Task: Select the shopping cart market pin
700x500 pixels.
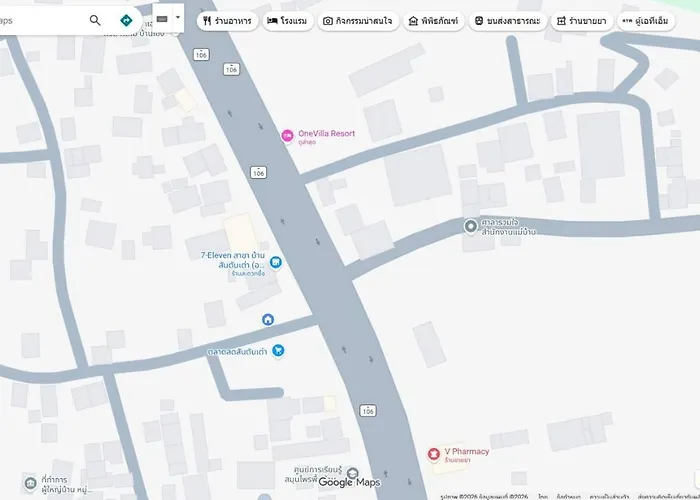Action: (278, 351)
